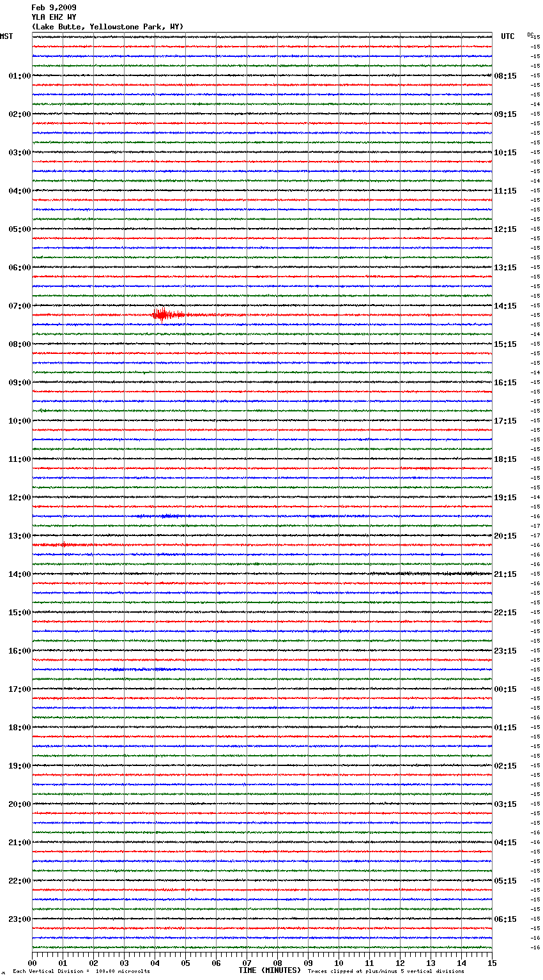543x980 pixels.
Task: Select the 00:15 UTC time label
Action: (x=505, y=689)
